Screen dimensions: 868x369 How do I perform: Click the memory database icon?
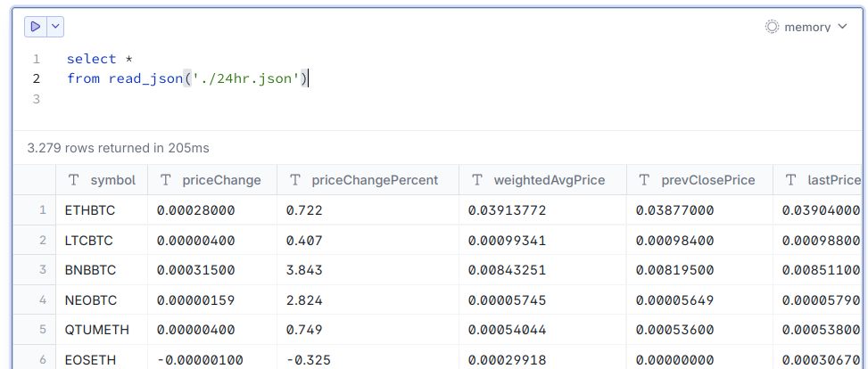772,27
